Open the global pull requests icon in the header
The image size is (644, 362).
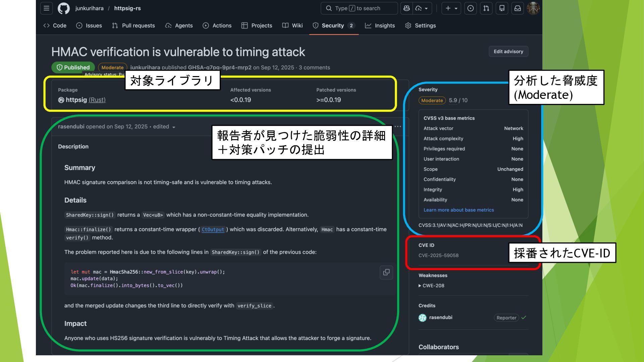click(x=486, y=8)
